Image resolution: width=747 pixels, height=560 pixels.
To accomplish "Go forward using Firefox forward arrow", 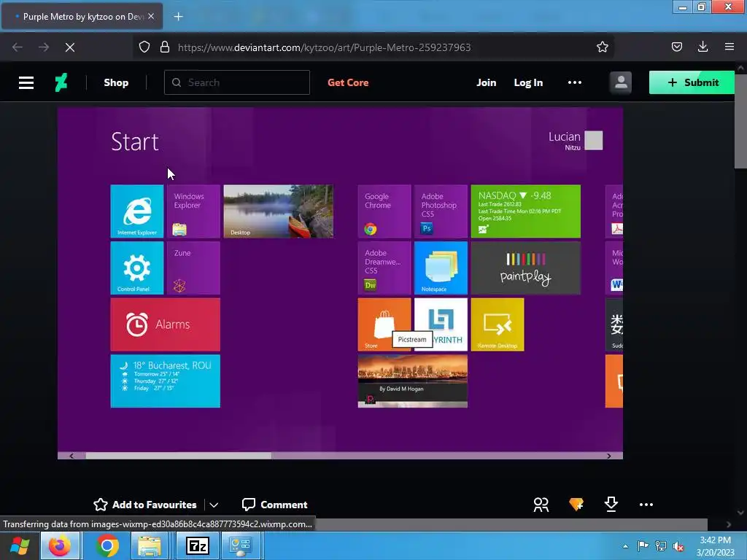I will [x=44, y=47].
